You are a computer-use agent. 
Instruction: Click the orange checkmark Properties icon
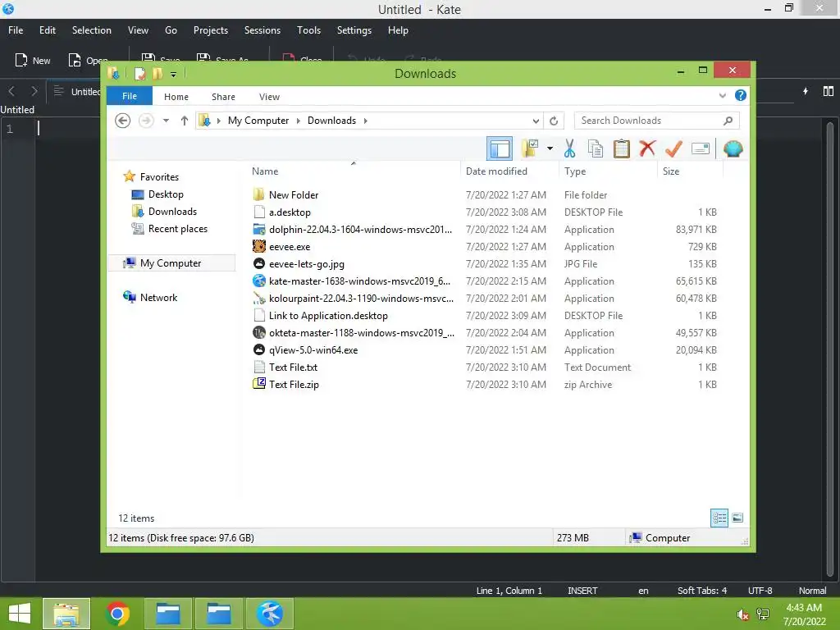click(x=673, y=148)
